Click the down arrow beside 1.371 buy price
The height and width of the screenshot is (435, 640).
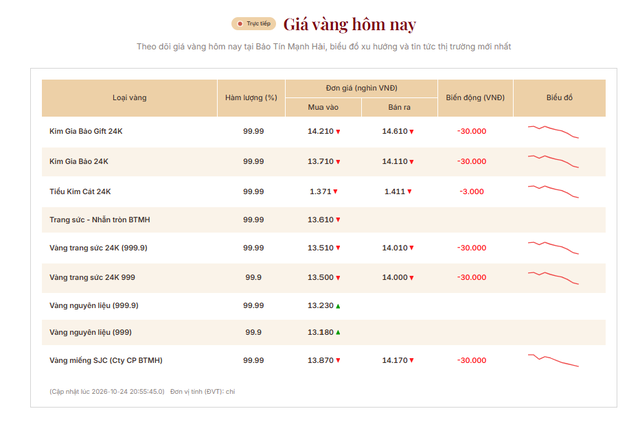[x=335, y=191]
